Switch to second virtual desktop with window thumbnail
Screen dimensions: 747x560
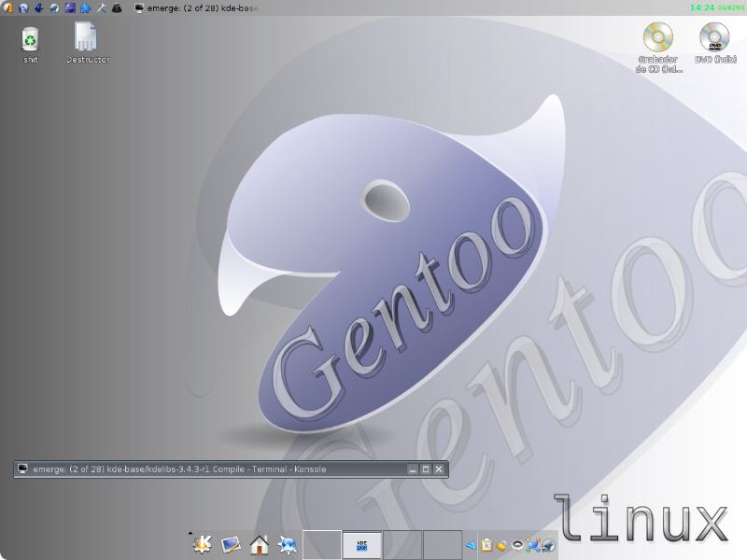[x=362, y=545]
